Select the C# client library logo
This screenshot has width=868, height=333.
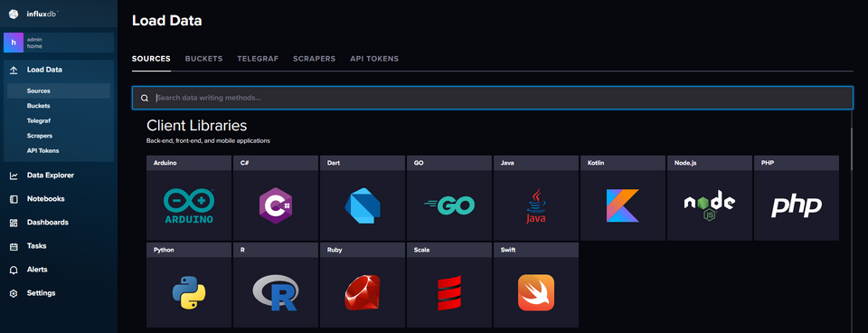276,205
